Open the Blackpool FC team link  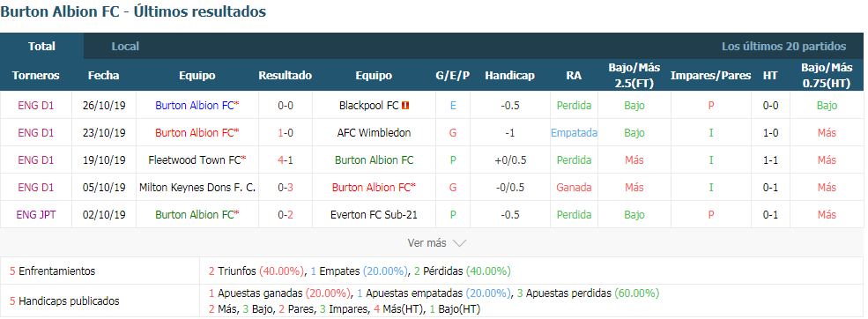click(369, 105)
